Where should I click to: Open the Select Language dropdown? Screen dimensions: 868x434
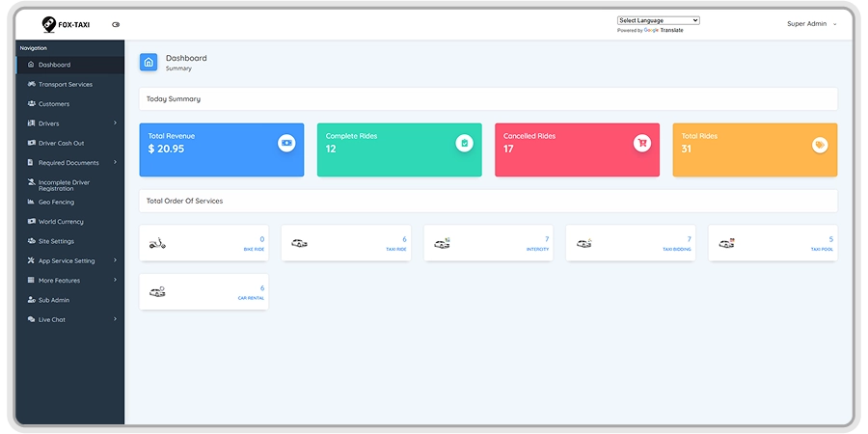pos(658,20)
